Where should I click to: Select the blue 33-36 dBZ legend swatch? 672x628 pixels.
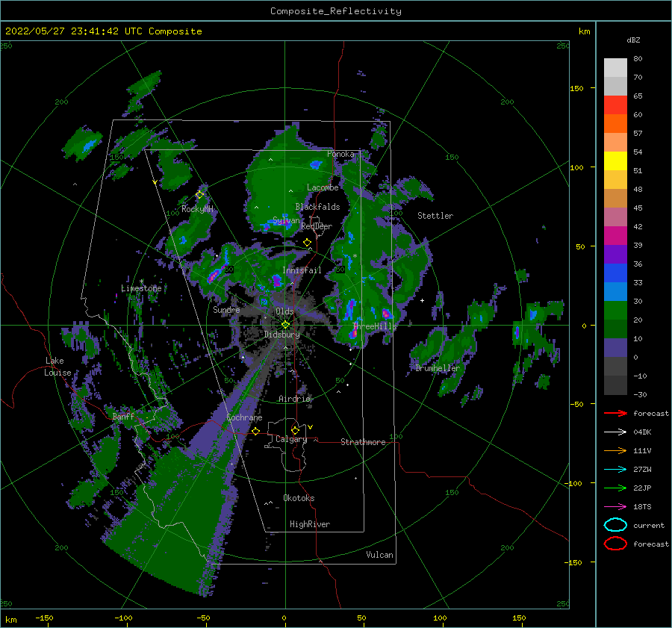click(x=615, y=273)
